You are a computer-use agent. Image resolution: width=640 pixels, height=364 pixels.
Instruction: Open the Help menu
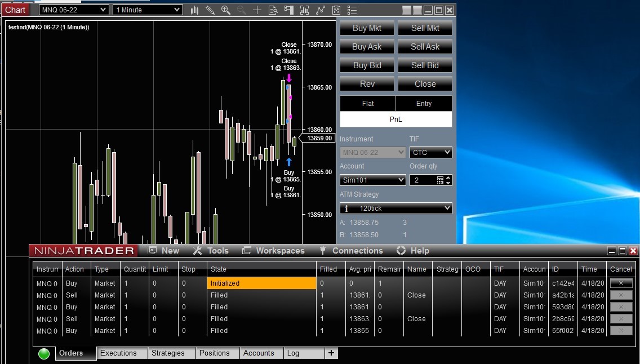click(413, 251)
